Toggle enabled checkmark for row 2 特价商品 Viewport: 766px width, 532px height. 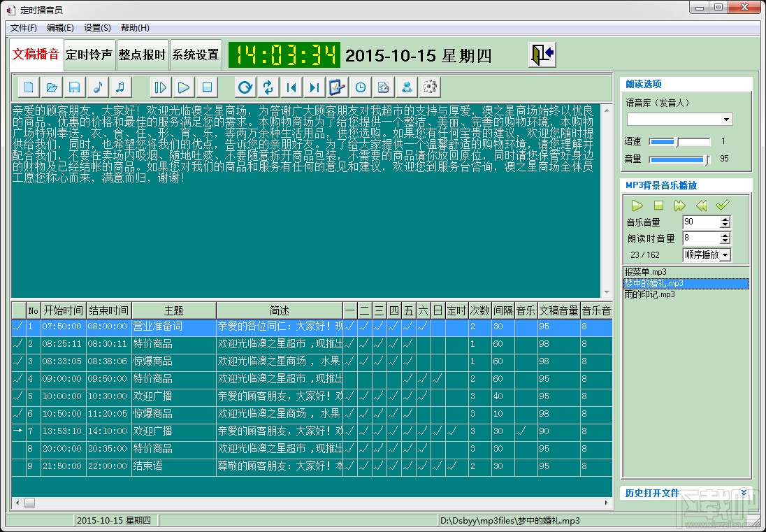(x=18, y=344)
